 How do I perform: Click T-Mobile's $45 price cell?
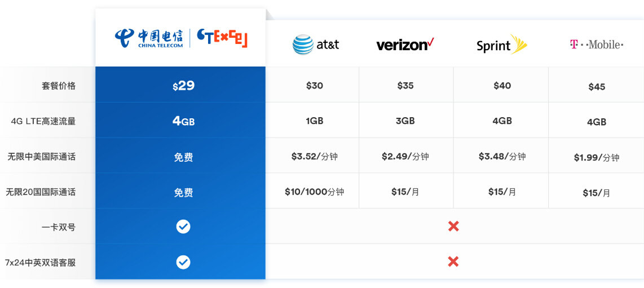tap(597, 85)
